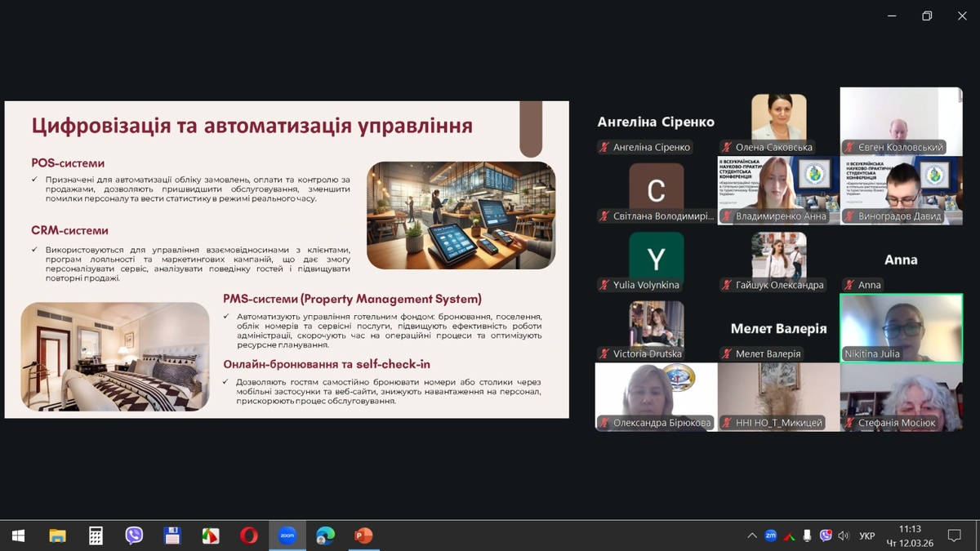Open the notification action center
This screenshot has height=551, width=980.
pos(954,535)
